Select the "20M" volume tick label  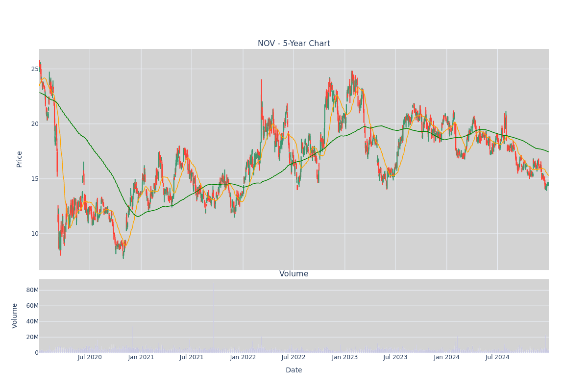32,337
